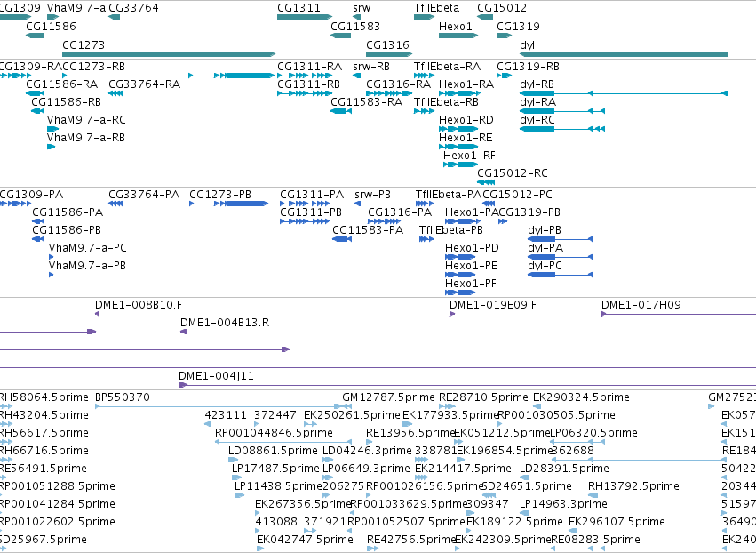
Task: Select clone DME1-008B10.F
Action: coord(98,314)
